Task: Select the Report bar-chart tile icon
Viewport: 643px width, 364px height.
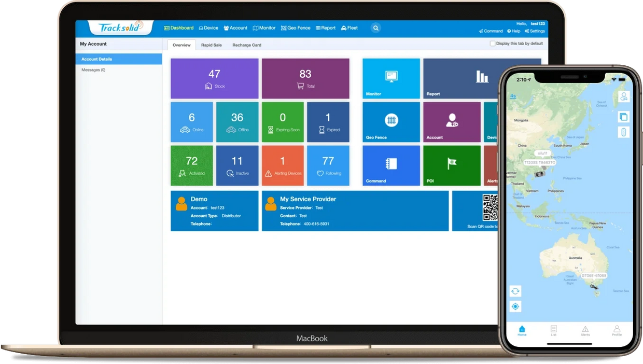Action: pyautogui.click(x=482, y=76)
